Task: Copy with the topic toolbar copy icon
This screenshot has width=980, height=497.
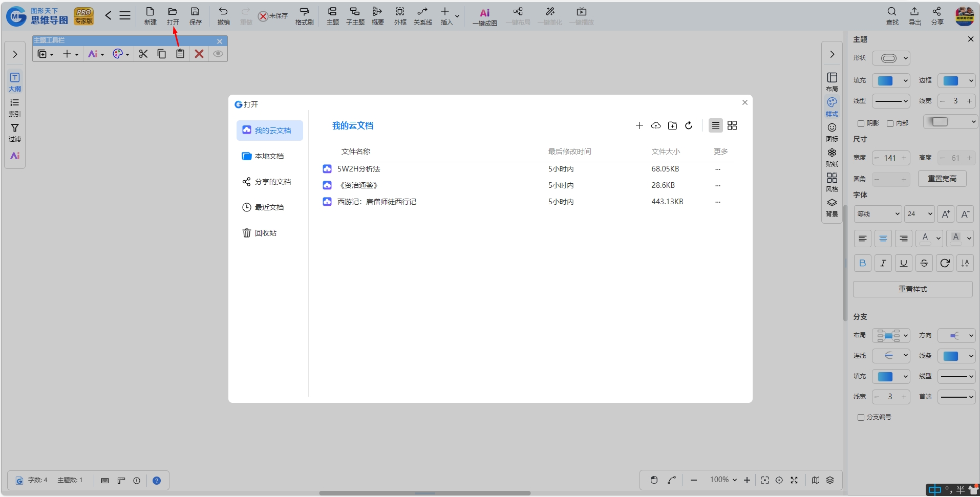Action: click(x=161, y=54)
